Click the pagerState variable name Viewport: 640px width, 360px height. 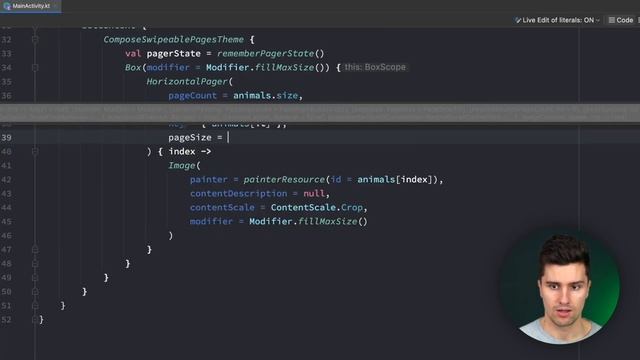coord(173,53)
